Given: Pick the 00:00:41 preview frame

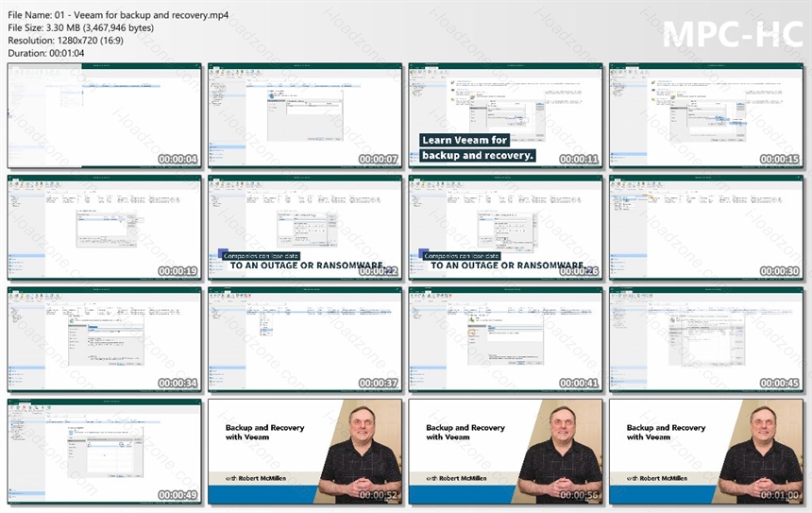Looking at the screenshot, I should pos(505,339).
